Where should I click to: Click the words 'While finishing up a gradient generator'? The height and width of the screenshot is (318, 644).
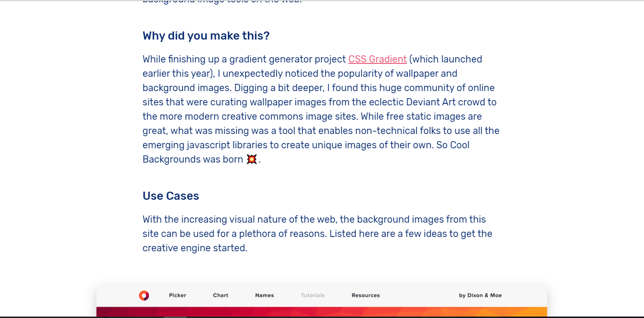point(227,59)
